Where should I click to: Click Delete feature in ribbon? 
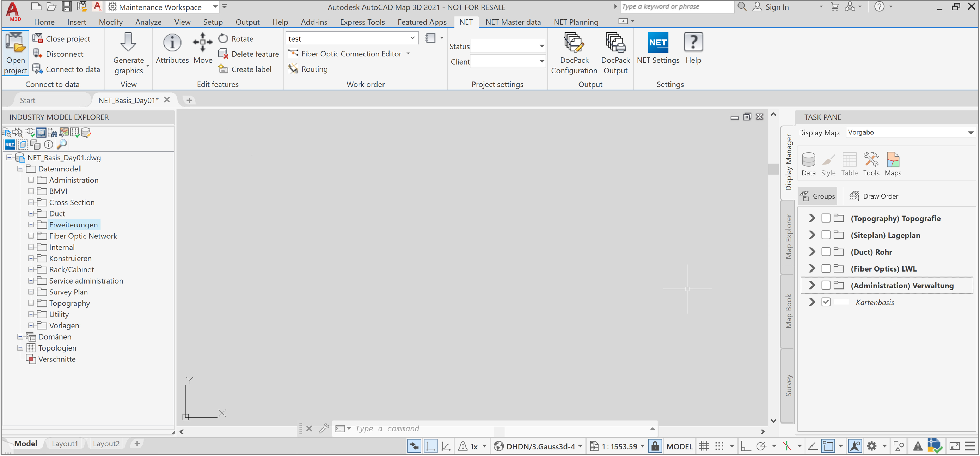[x=249, y=54]
